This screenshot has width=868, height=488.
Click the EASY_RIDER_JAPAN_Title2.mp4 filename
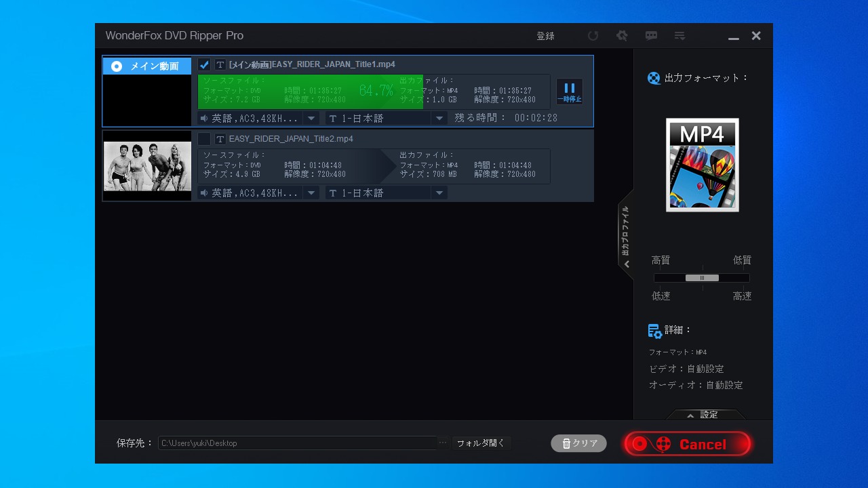tap(291, 139)
